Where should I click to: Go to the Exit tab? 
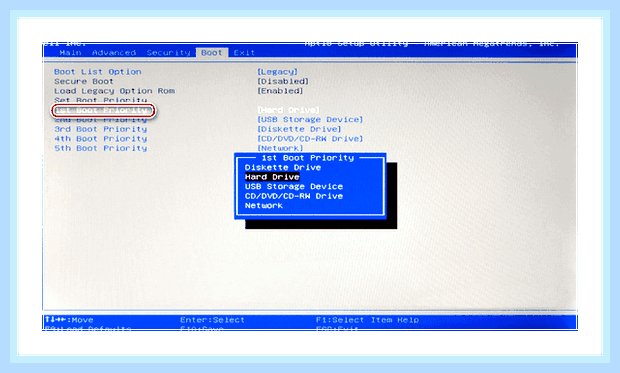coord(244,53)
